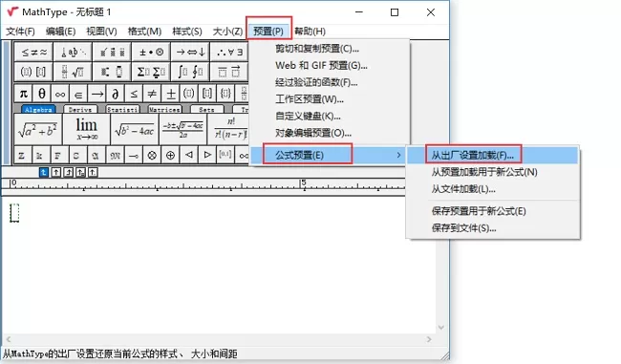Insert parentheses template from small bar
The image size is (621, 364).
pyautogui.click(x=189, y=94)
